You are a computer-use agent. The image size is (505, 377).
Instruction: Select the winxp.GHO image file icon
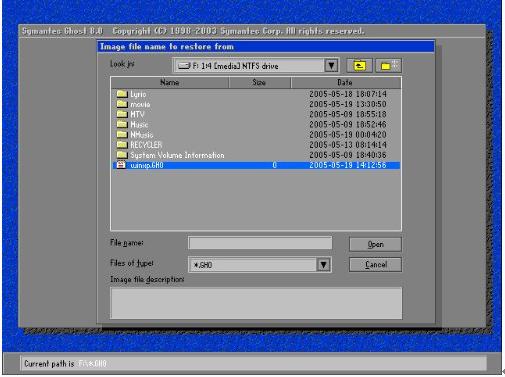click(121, 165)
